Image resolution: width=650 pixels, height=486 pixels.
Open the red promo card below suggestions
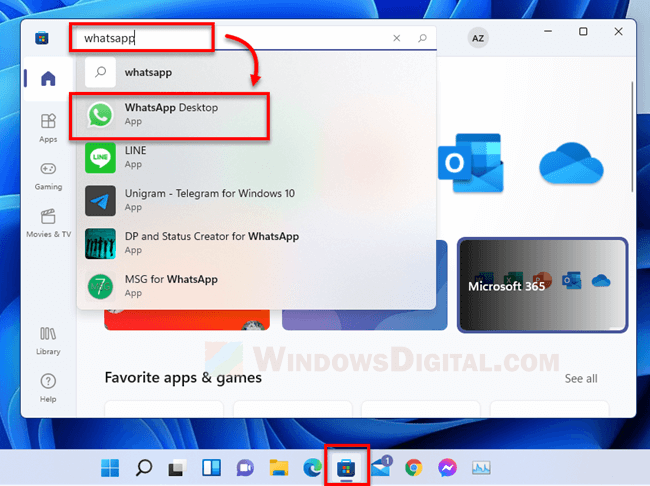tap(187, 320)
